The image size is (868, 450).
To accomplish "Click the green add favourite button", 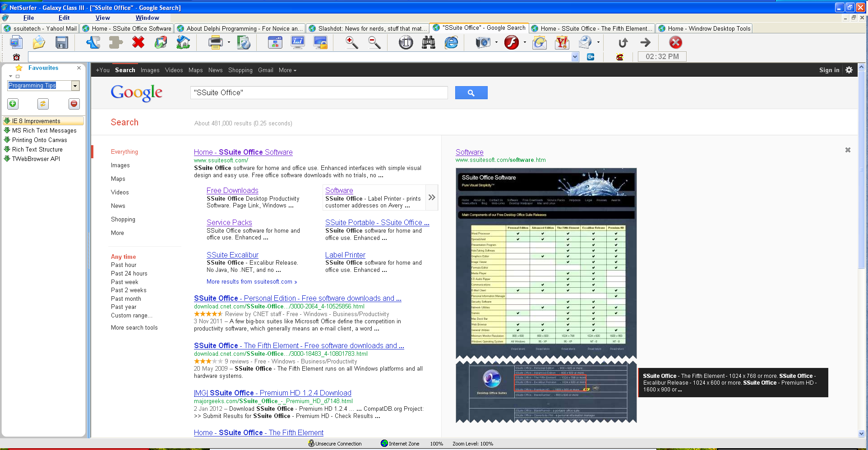I will [x=13, y=104].
